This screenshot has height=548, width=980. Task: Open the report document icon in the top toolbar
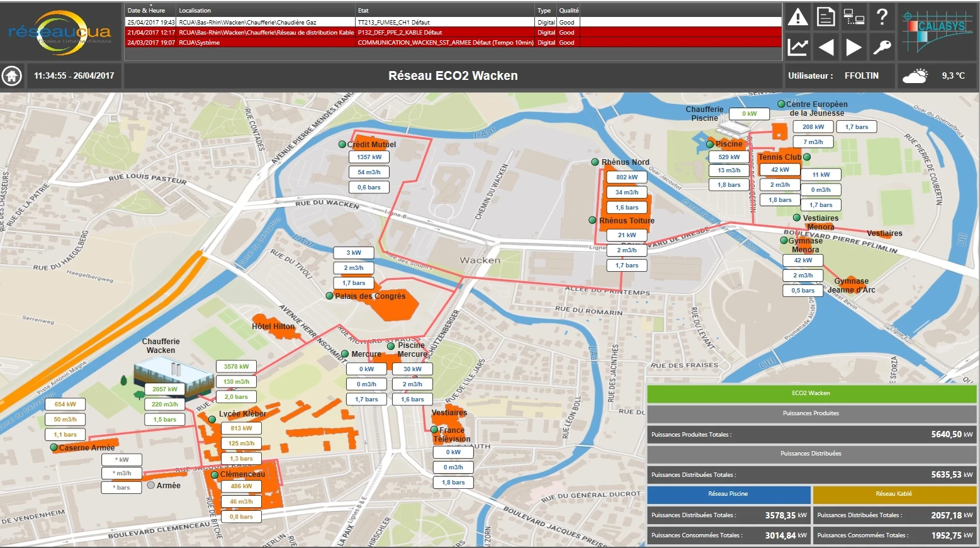click(826, 17)
